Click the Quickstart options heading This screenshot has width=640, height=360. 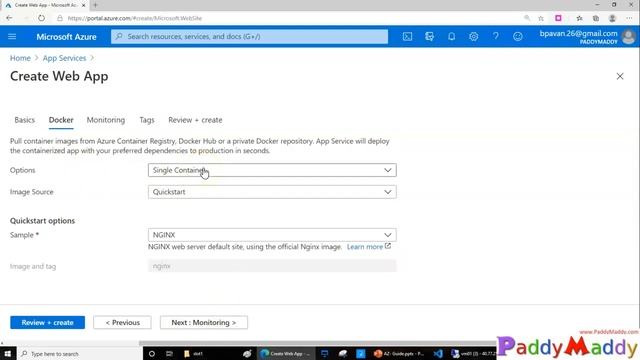[x=42, y=221]
